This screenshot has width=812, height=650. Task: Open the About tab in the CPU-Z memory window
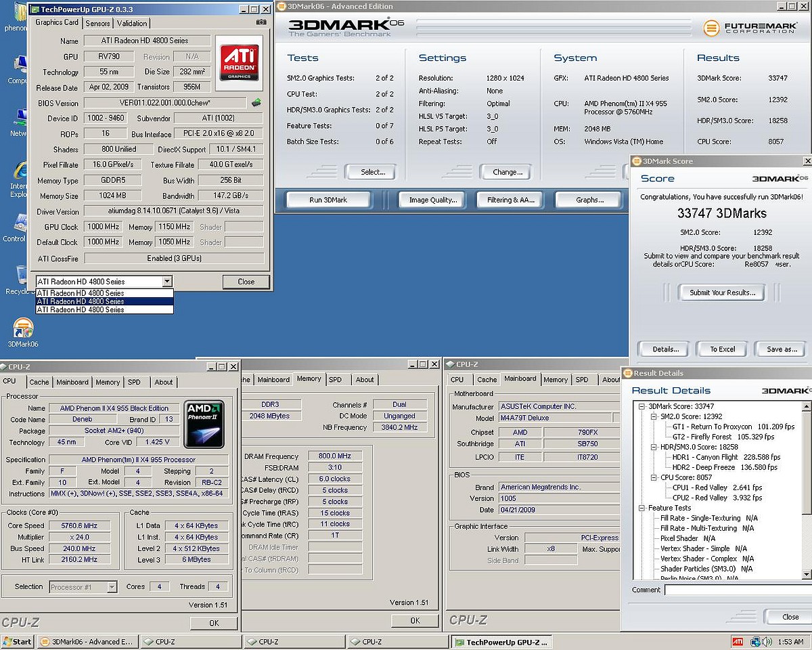coord(365,380)
